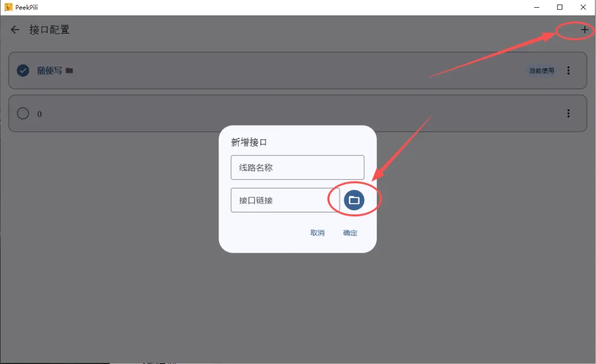
Task: Add a new interface with plus icon
Action: click(584, 30)
